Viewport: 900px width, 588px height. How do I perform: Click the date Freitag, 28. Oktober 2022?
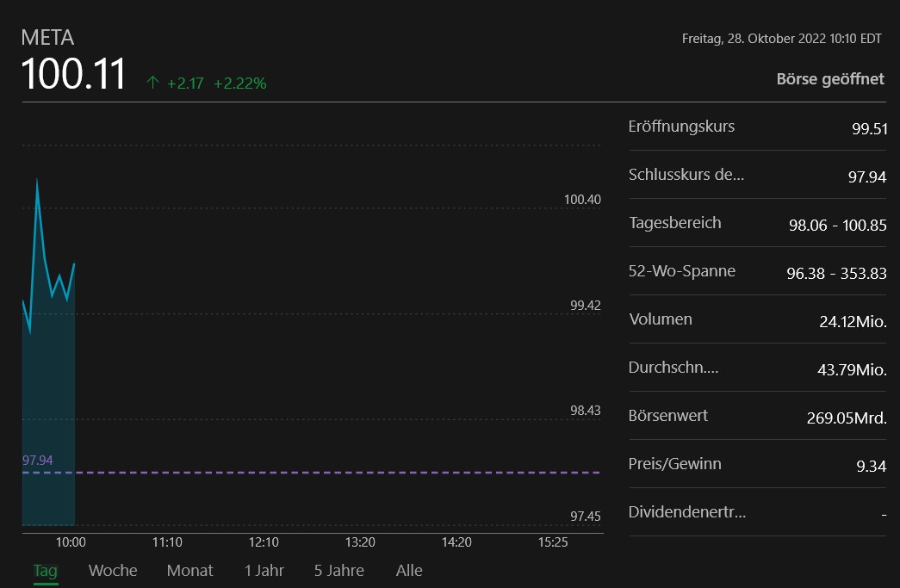(x=754, y=39)
